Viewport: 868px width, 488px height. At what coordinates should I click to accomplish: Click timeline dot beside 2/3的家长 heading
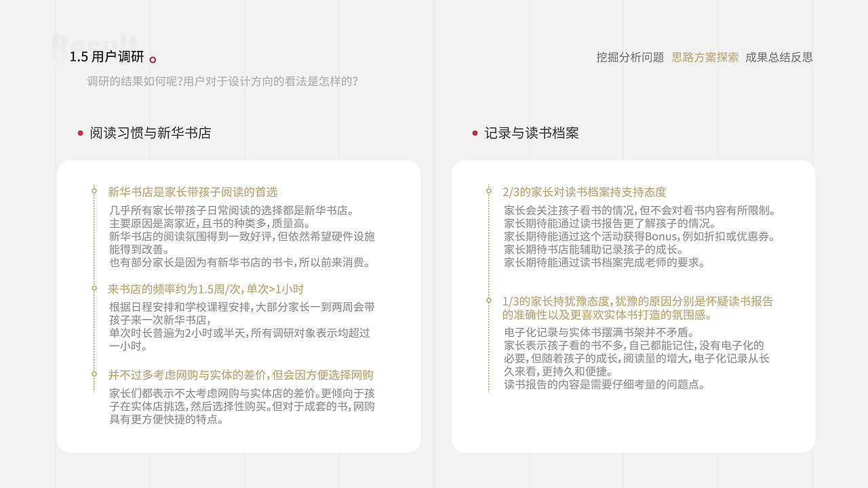(488, 192)
